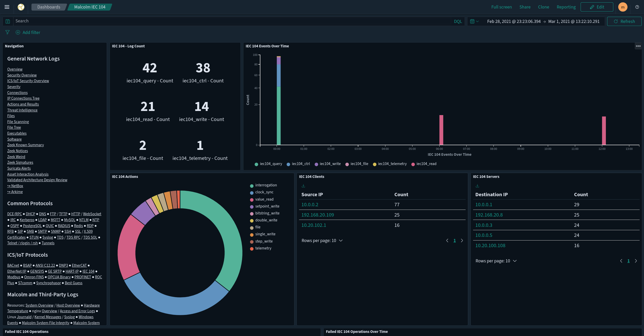Go to previous page in Servers table
The height and width of the screenshot is (336, 644).
[x=621, y=261]
